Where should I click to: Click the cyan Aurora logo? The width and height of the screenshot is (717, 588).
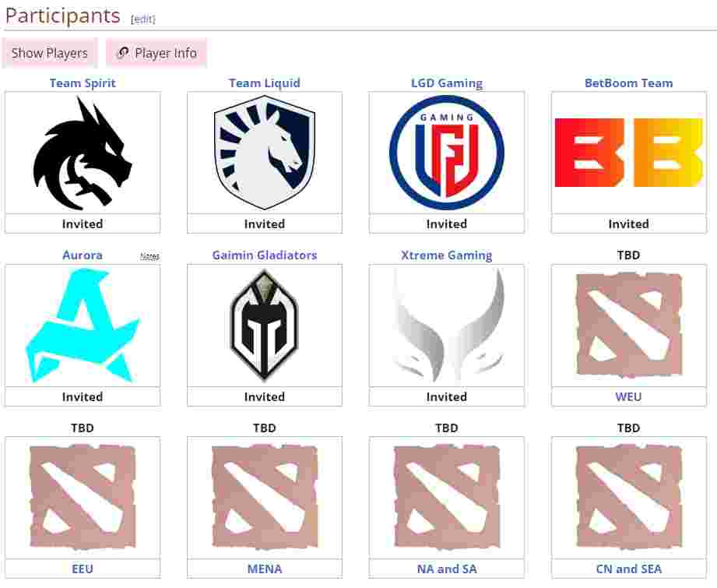click(x=83, y=326)
